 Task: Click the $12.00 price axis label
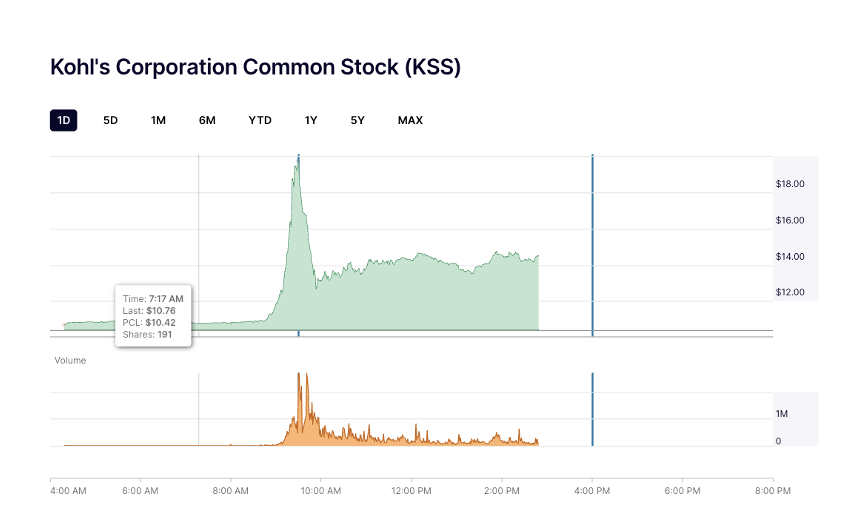click(x=790, y=292)
